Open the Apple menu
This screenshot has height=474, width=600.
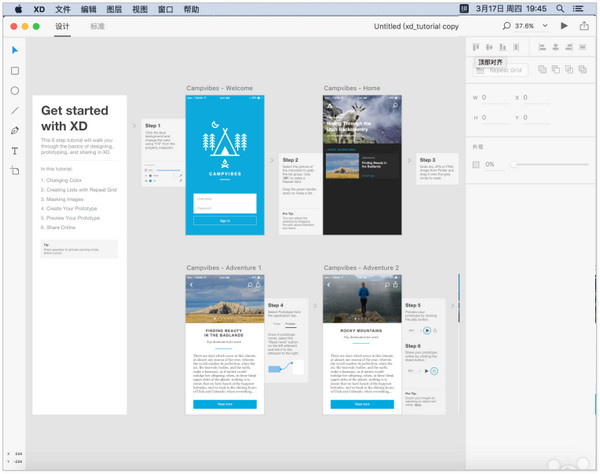point(18,9)
